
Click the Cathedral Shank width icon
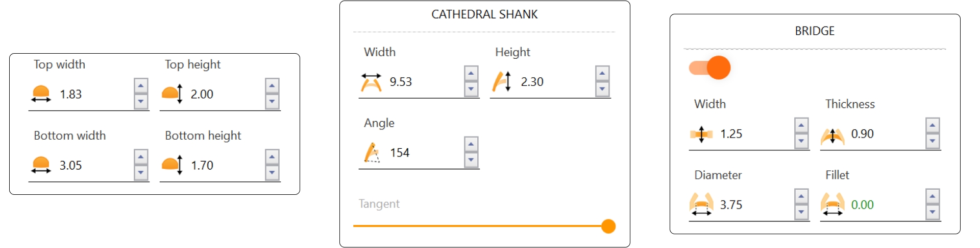coord(371,82)
